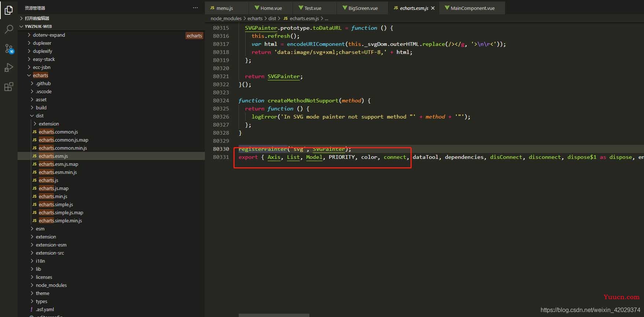Open Source Control view with badge

click(x=9, y=48)
